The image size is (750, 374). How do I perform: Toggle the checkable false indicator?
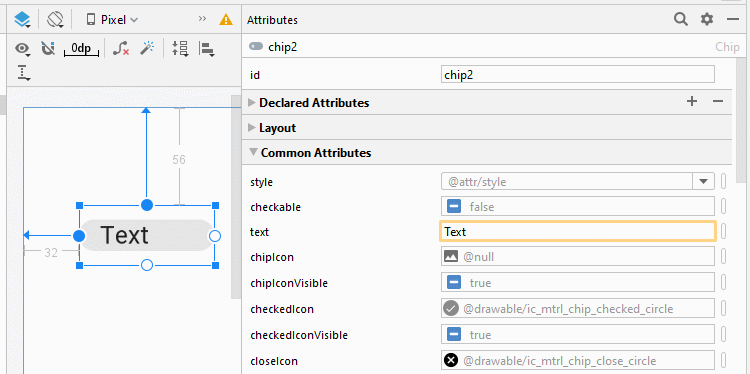(x=453, y=207)
